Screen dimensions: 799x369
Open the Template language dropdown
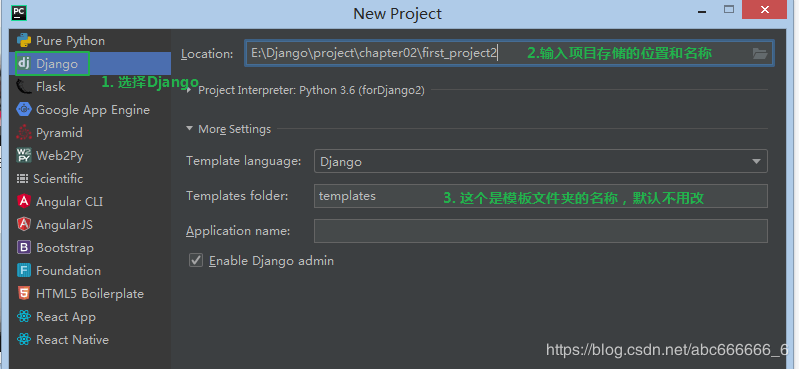pyautogui.click(x=541, y=162)
